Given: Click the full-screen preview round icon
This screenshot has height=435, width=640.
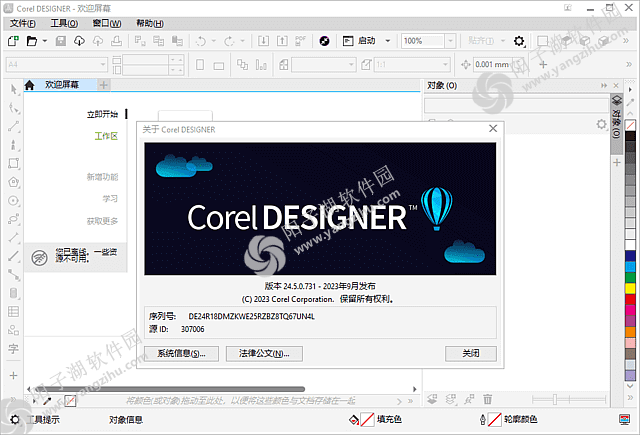Looking at the screenshot, I should (x=324, y=41).
